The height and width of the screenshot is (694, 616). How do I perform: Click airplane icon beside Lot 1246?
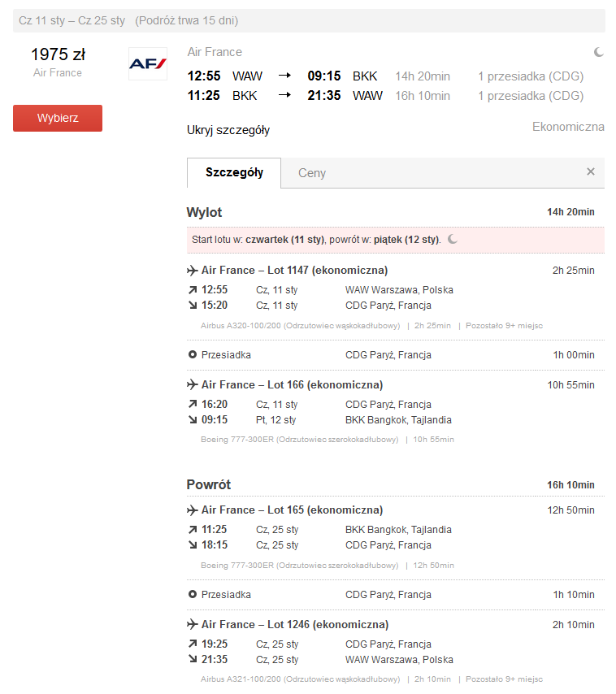(x=192, y=624)
